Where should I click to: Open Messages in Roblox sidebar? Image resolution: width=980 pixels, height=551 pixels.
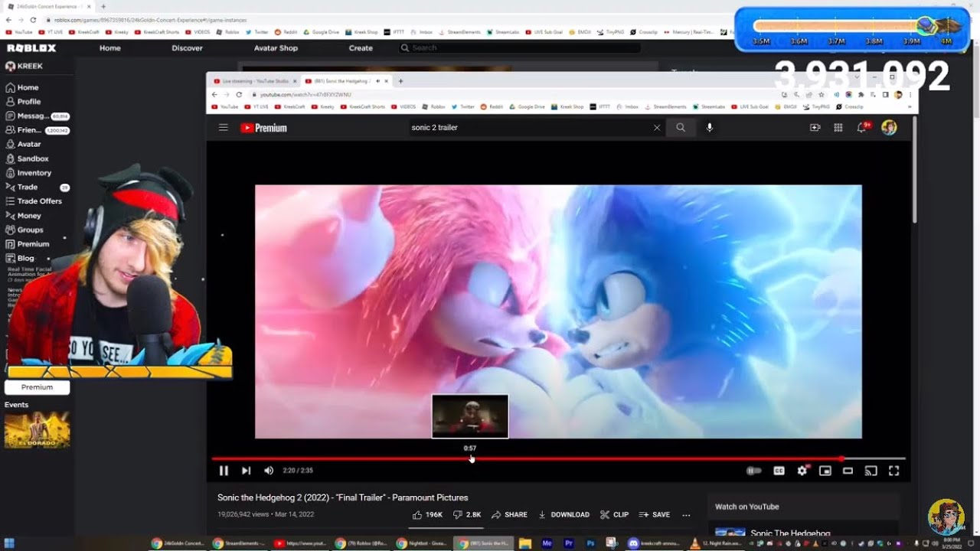point(38,116)
